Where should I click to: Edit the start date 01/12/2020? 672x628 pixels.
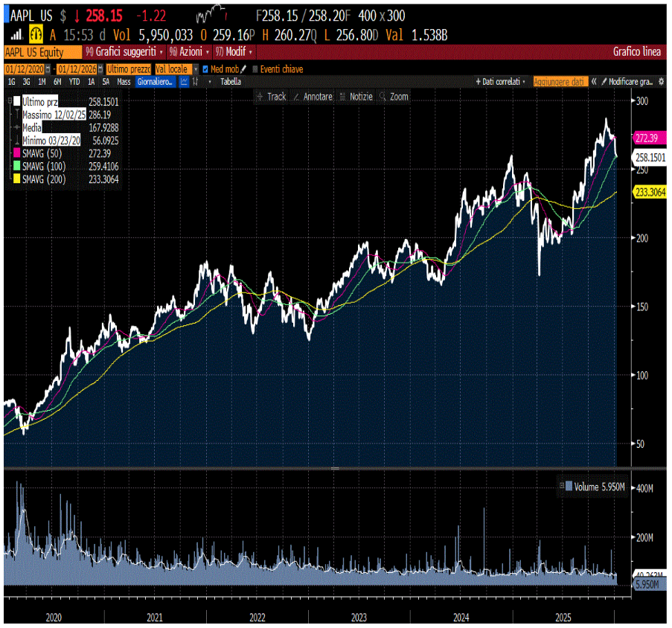point(25,69)
